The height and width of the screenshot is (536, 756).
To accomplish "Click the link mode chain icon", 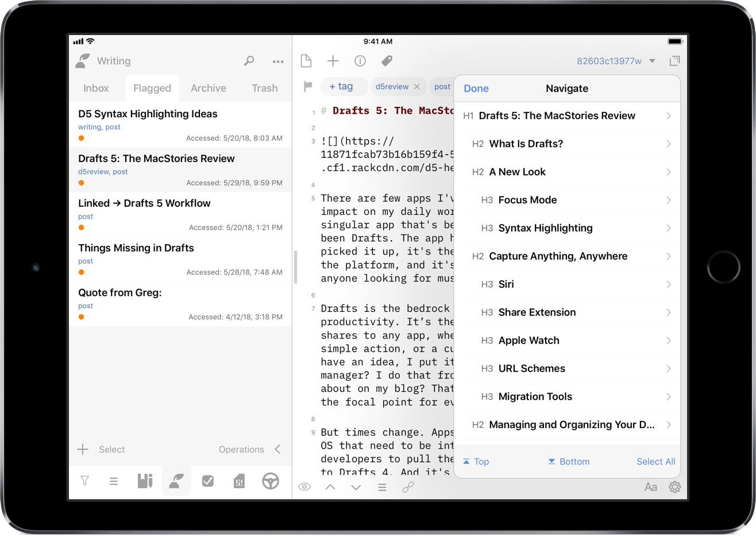I will pos(408,487).
